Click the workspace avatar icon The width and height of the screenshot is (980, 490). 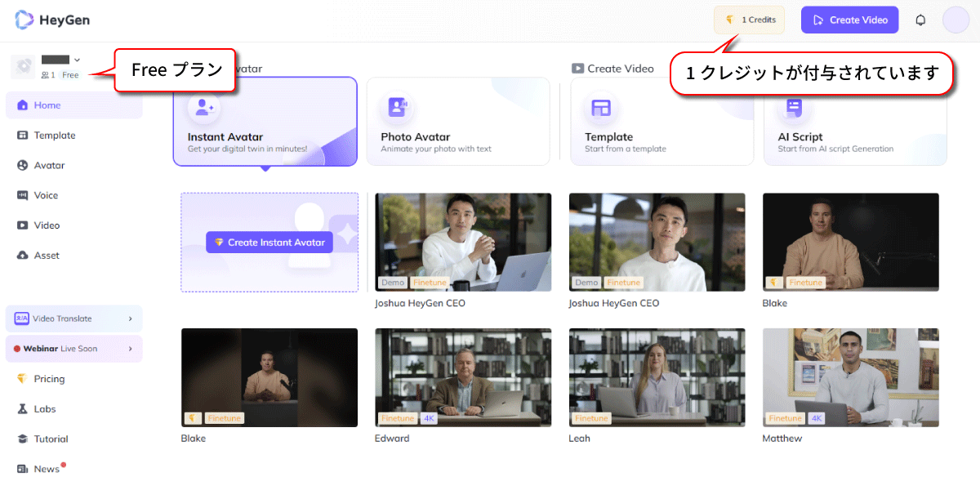[23, 67]
